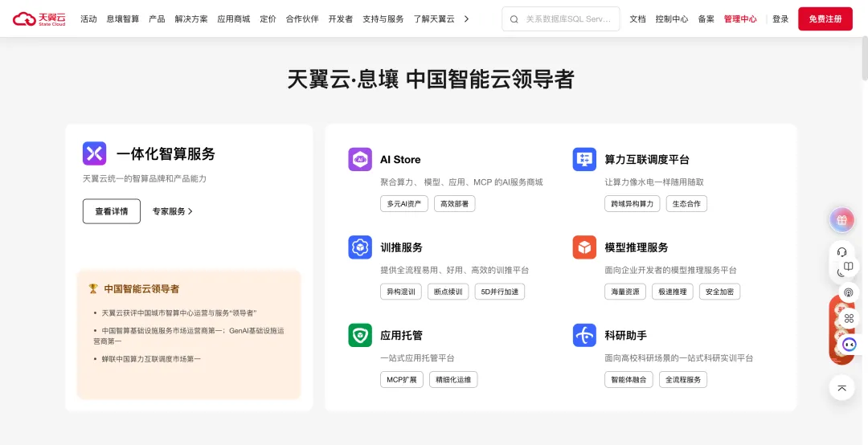Click the 跨域异构算力 tag
The height and width of the screenshot is (445, 868).
tap(633, 204)
